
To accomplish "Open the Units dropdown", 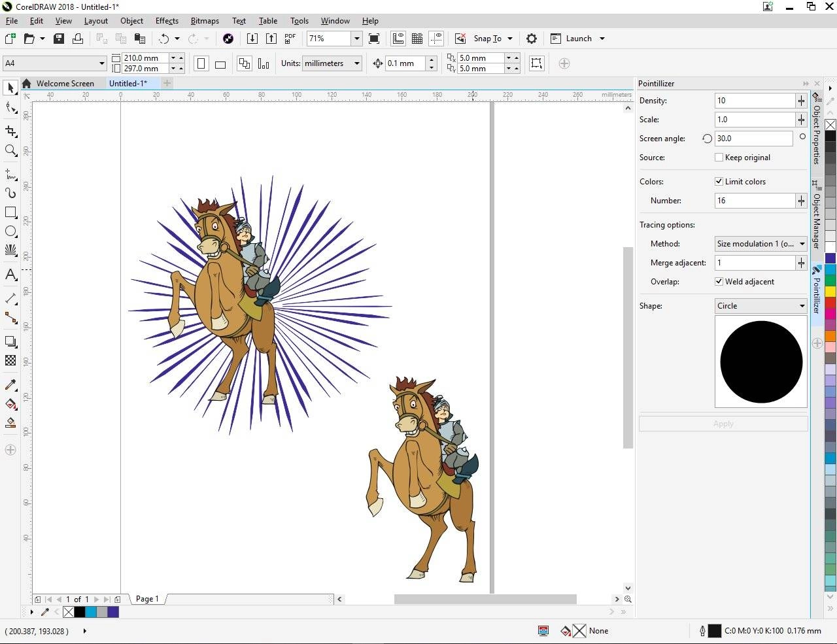I will [x=357, y=63].
